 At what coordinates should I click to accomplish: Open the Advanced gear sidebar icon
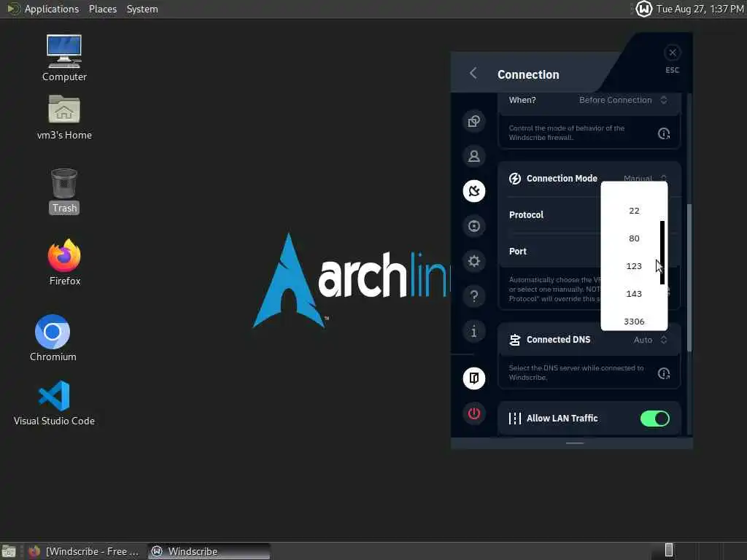(473, 261)
